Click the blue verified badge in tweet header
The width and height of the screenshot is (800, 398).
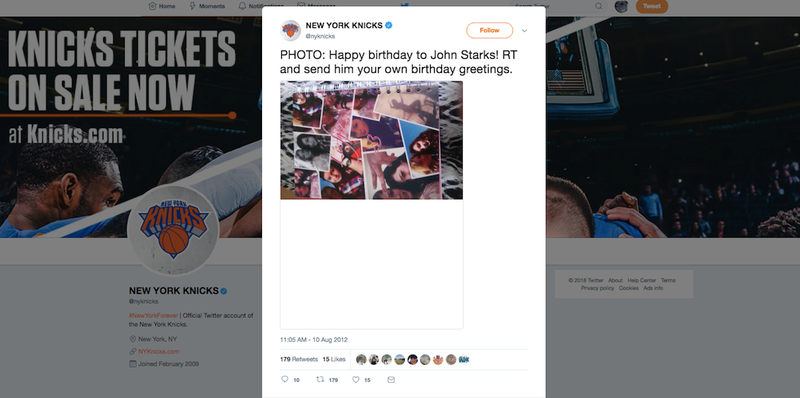tap(388, 25)
